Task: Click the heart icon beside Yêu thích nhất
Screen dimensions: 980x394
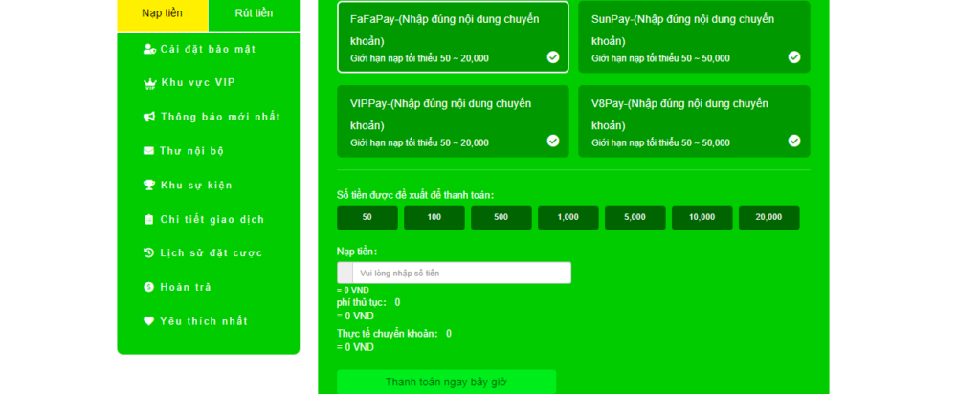Action: tap(148, 321)
